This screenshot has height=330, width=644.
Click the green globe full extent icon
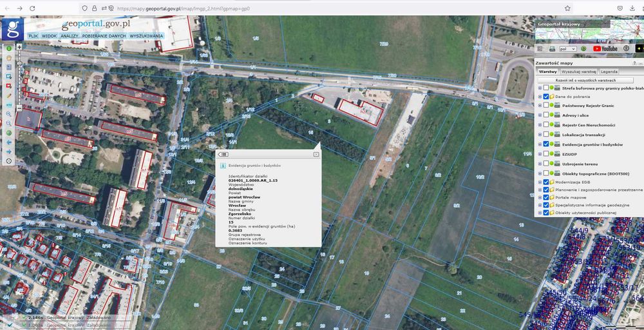pyautogui.click(x=9, y=133)
